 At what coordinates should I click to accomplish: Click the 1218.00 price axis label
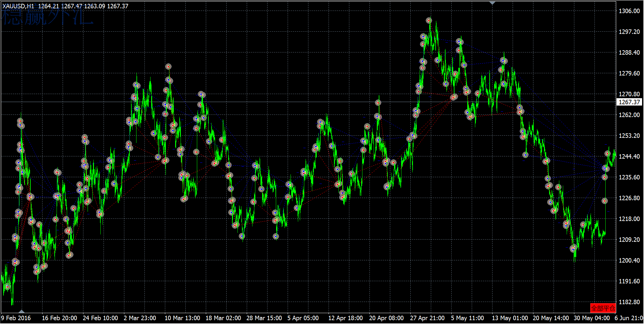click(x=629, y=219)
